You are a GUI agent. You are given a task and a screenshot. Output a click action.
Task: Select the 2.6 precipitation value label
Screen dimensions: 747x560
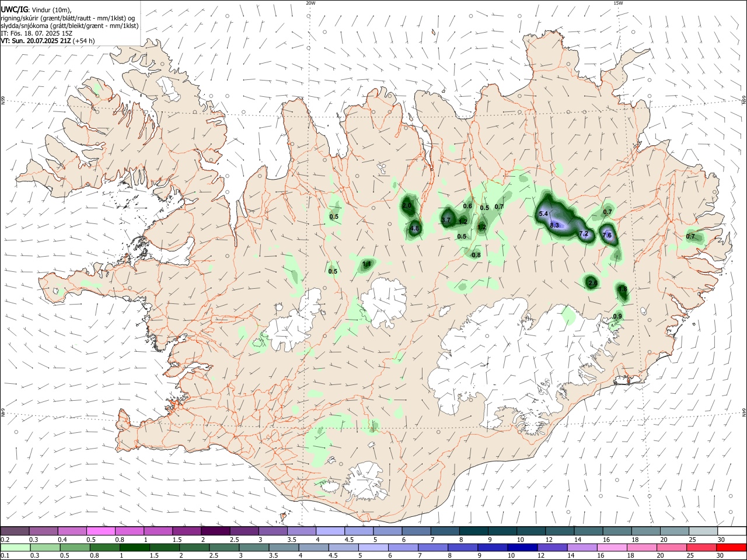click(x=592, y=283)
